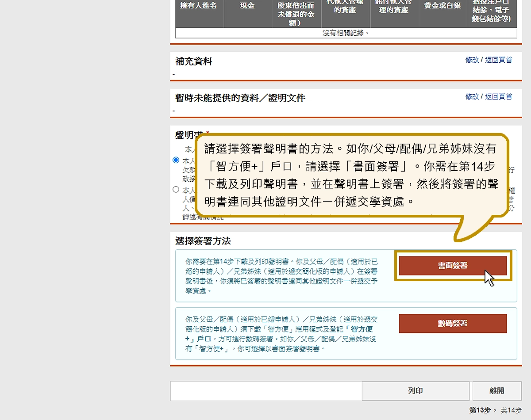Click the 選擇簽署方法 heading

(x=203, y=241)
